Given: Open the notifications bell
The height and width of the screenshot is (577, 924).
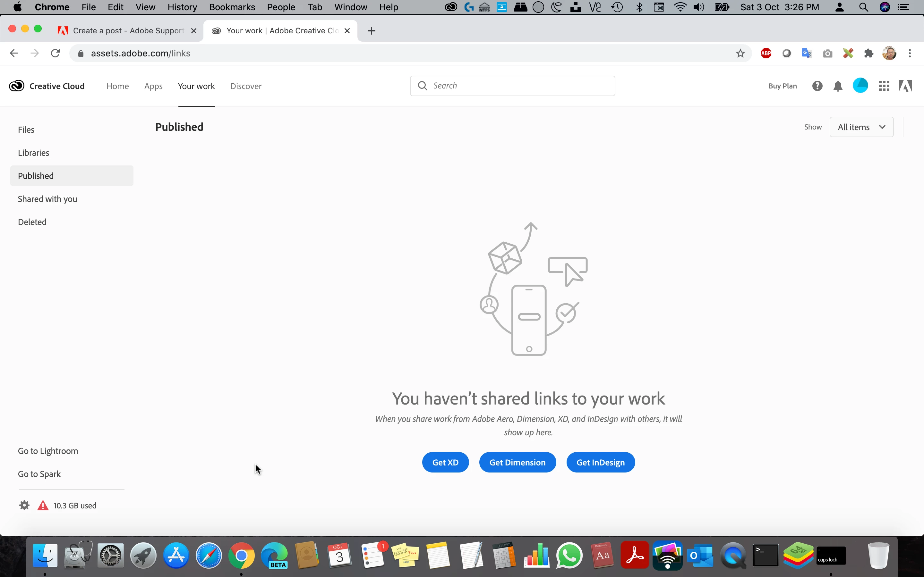Looking at the screenshot, I should (838, 86).
